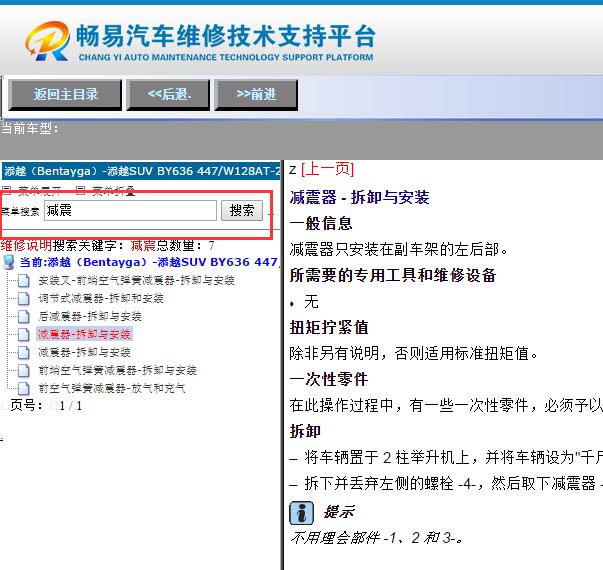This screenshot has height=570, width=603.
Task: Click the red 维修说明 label
Action: click(26, 245)
